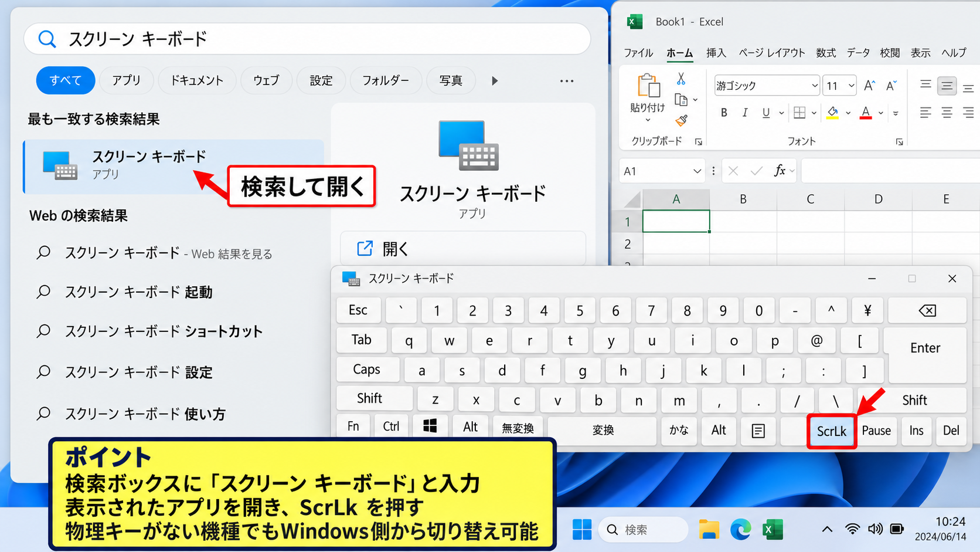This screenshot has height=552, width=980.
Task: Expand the Name Box dropdown showing A1
Action: click(x=697, y=171)
